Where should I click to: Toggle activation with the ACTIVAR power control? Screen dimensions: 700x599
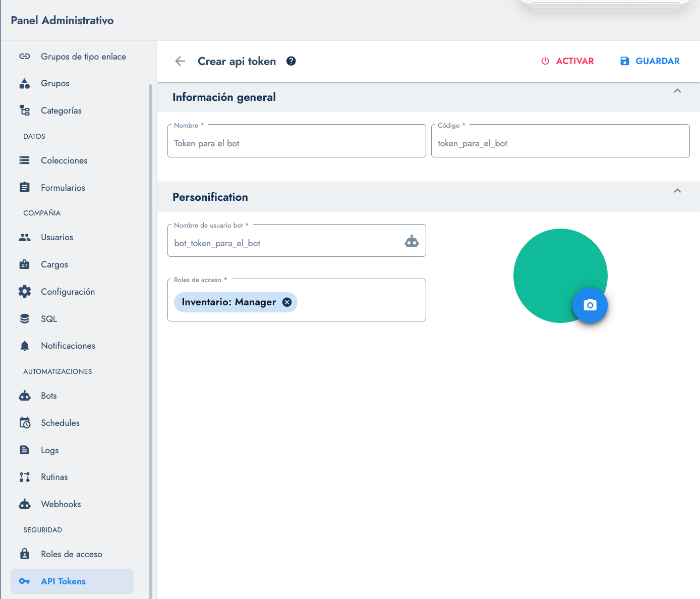[x=567, y=61]
